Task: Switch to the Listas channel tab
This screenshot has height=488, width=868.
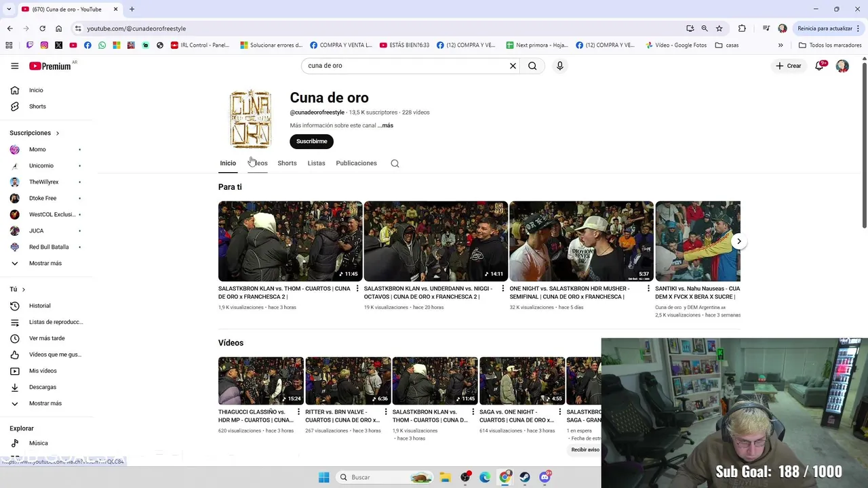Action: point(316,163)
